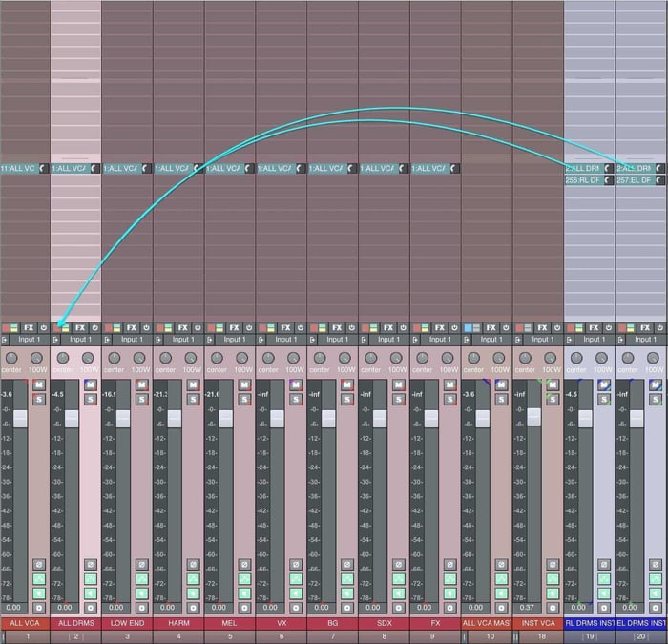The image size is (668, 644).
Task: Select the LOW END track name label
Action: (127, 623)
